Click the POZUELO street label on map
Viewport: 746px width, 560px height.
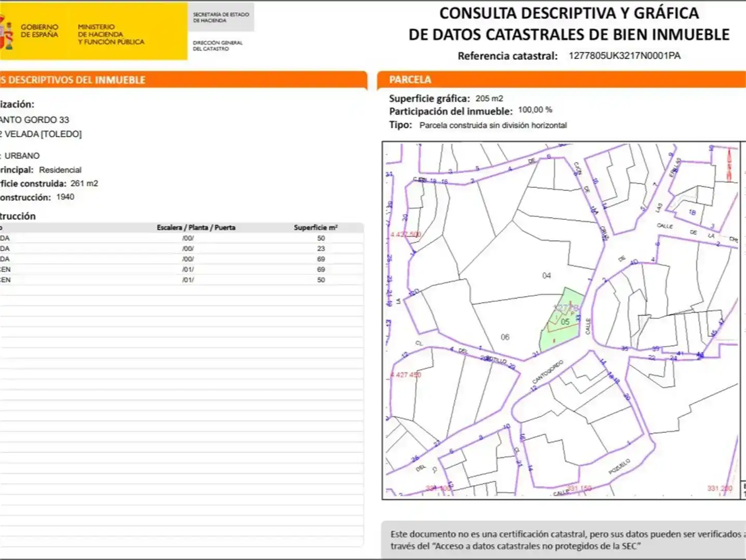pos(620,466)
